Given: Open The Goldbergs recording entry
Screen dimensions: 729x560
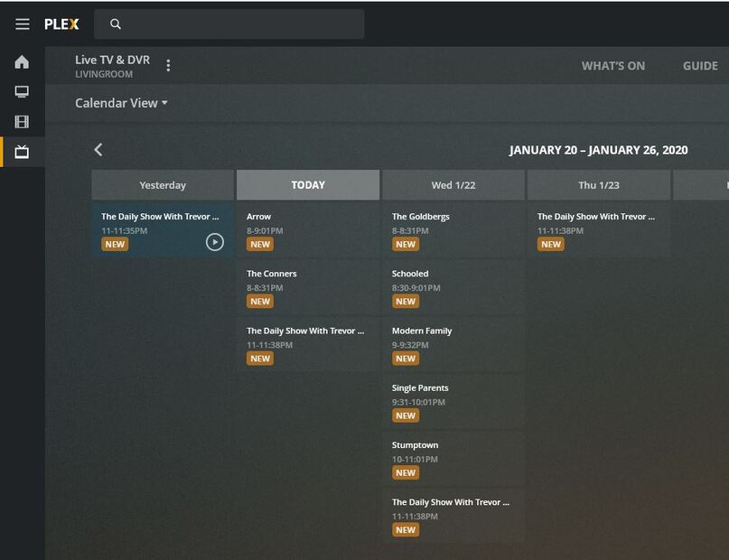Looking at the screenshot, I should coord(453,229).
